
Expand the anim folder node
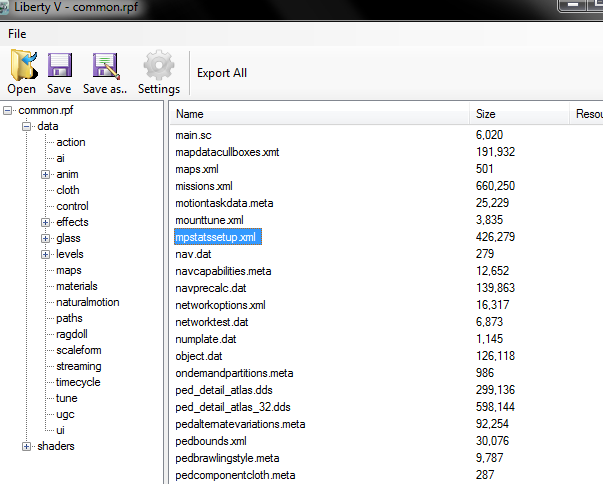coord(45,174)
